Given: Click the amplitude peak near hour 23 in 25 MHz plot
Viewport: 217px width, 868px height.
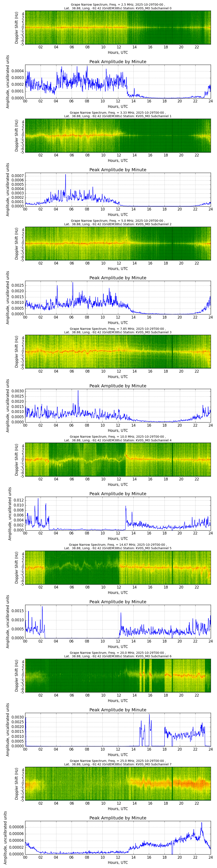Looking at the screenshot, I should (202, 823).
